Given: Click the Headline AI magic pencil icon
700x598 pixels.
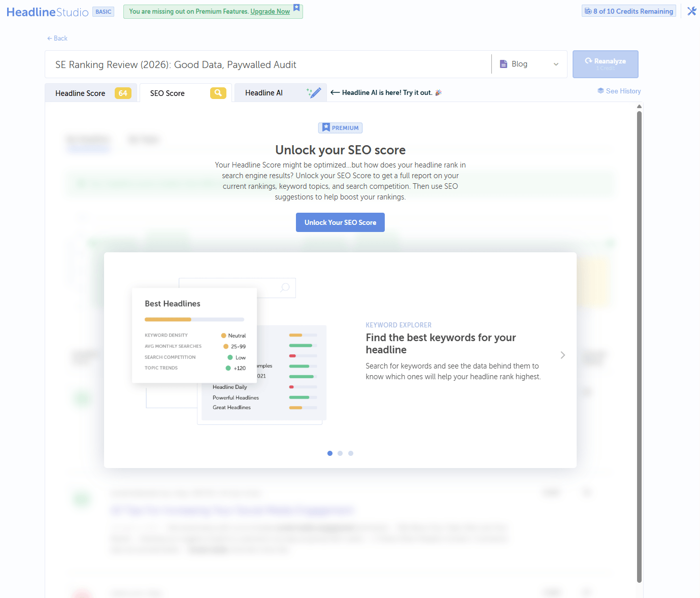Looking at the screenshot, I should 314,92.
